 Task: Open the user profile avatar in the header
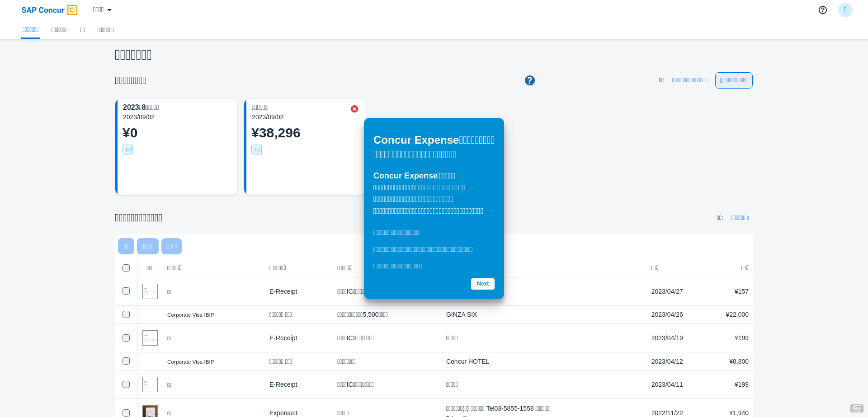pos(845,10)
